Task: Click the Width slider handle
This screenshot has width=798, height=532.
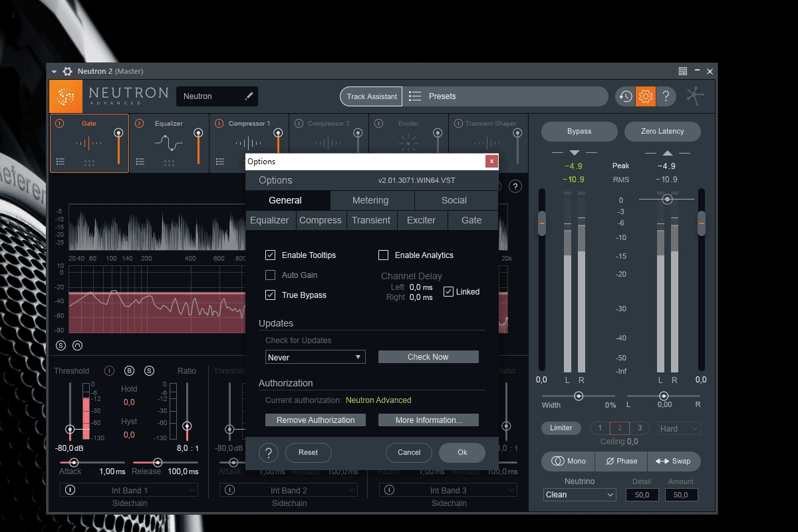Action: pos(579,396)
